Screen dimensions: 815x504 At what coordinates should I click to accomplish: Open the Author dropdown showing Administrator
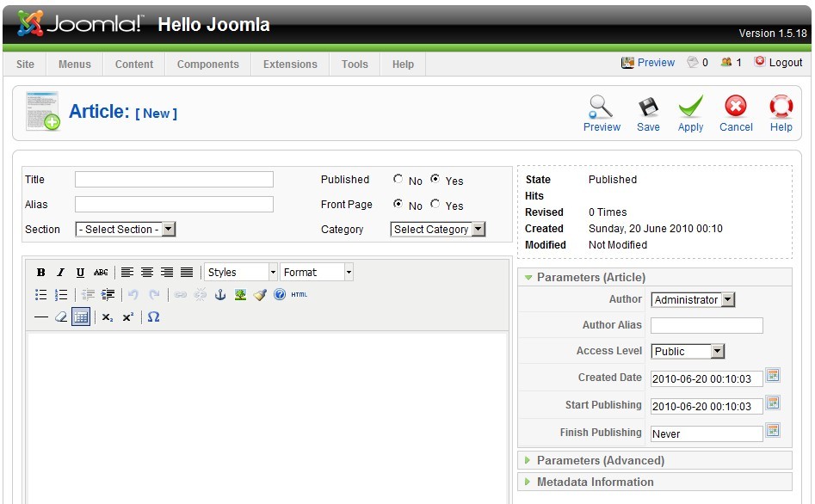(693, 300)
